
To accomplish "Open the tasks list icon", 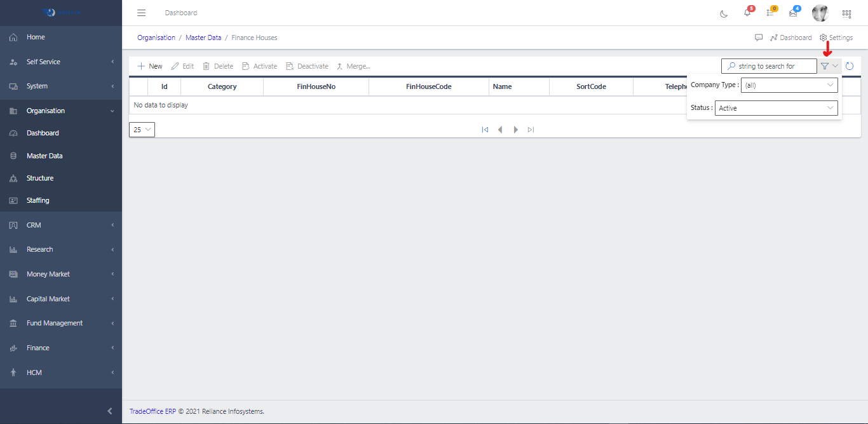I will coord(770,13).
